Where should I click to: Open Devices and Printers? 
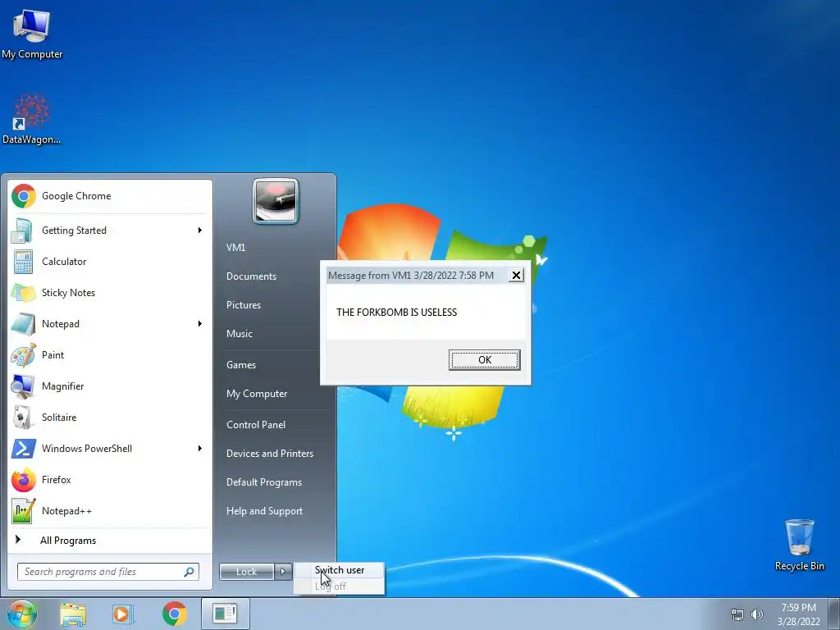(x=269, y=454)
